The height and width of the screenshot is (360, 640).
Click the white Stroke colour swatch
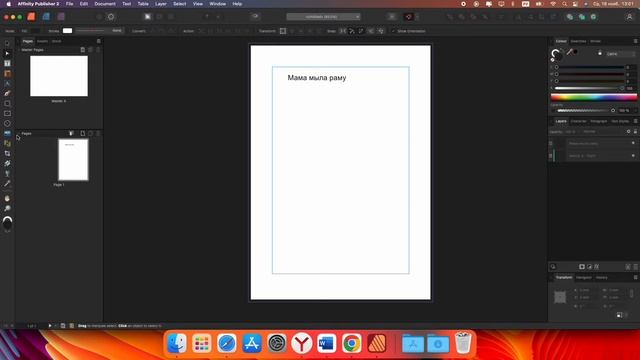pyautogui.click(x=67, y=31)
